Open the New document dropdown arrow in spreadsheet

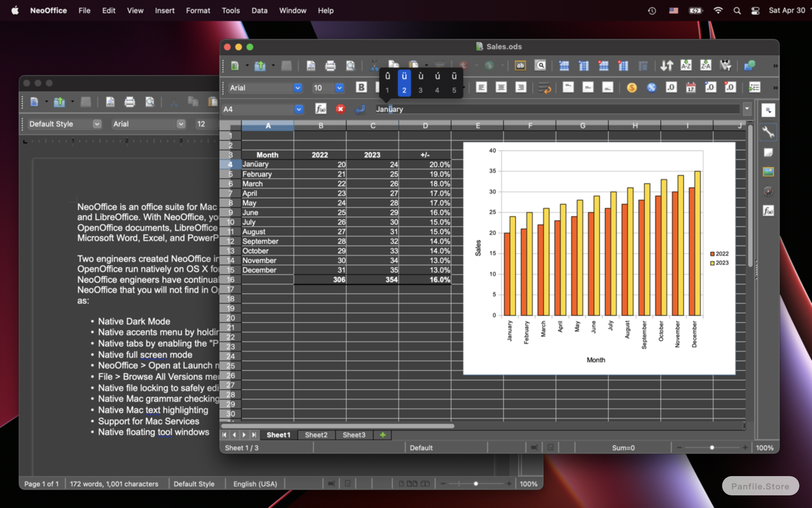point(247,65)
